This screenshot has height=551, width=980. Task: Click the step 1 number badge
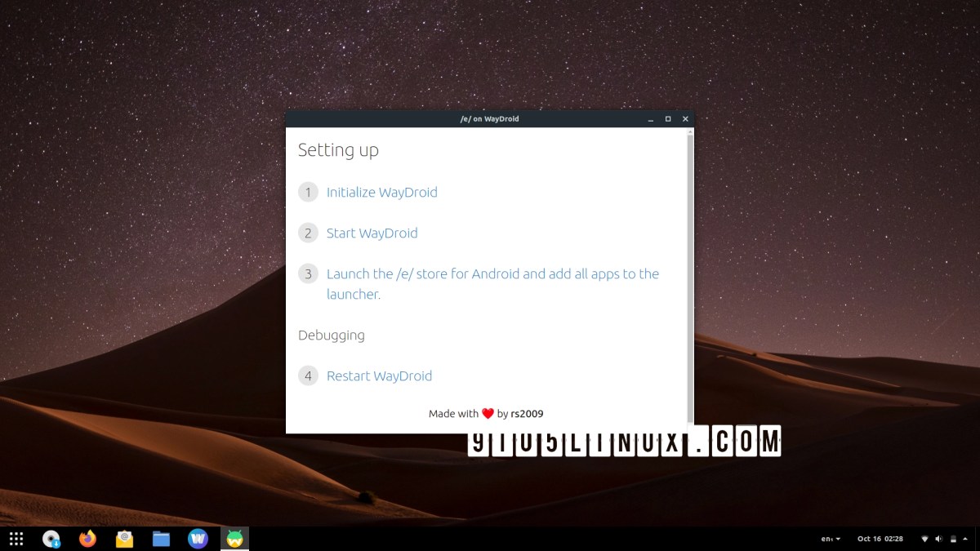[308, 193]
